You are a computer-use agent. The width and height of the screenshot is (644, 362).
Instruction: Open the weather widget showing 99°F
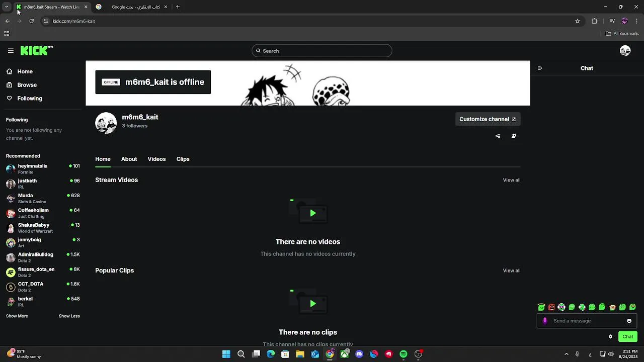(24, 354)
